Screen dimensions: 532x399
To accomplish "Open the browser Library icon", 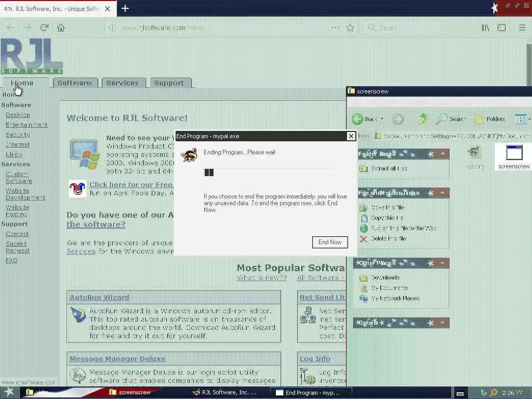I will click(486, 28).
